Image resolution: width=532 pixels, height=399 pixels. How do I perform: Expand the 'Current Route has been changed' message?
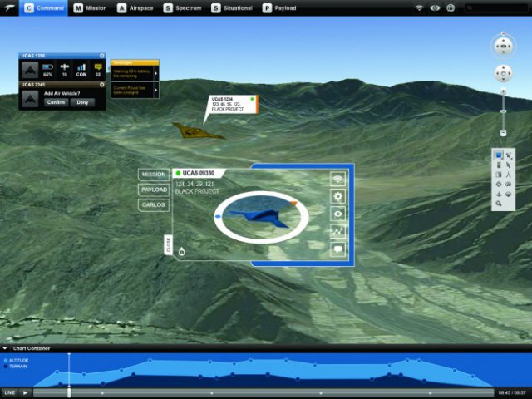click(155, 89)
